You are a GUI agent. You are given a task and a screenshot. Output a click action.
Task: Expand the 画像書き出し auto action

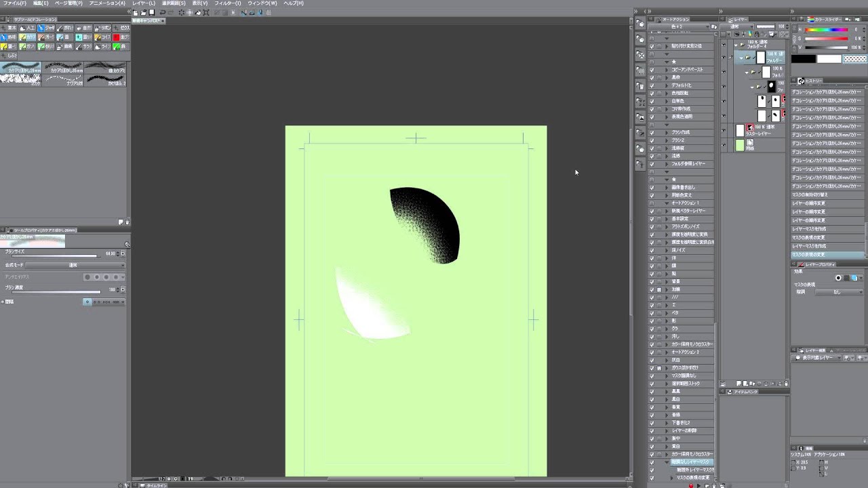pos(667,188)
